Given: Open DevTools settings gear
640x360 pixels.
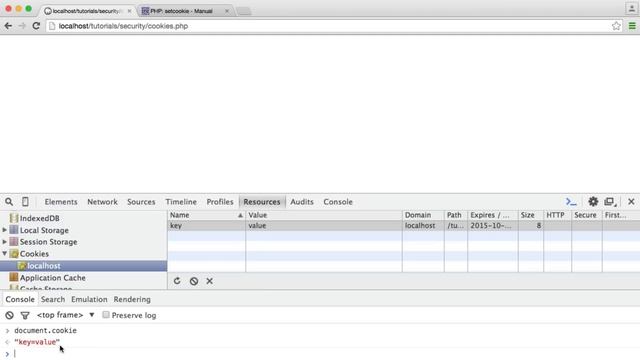Looking at the screenshot, I should tap(593, 201).
